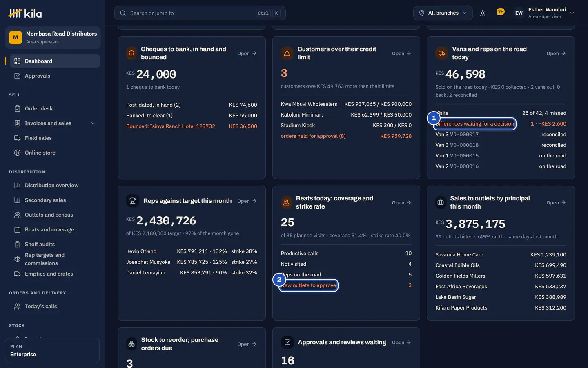588x368 pixels.
Task: Click Differences waiting for a decision
Action: [475, 124]
